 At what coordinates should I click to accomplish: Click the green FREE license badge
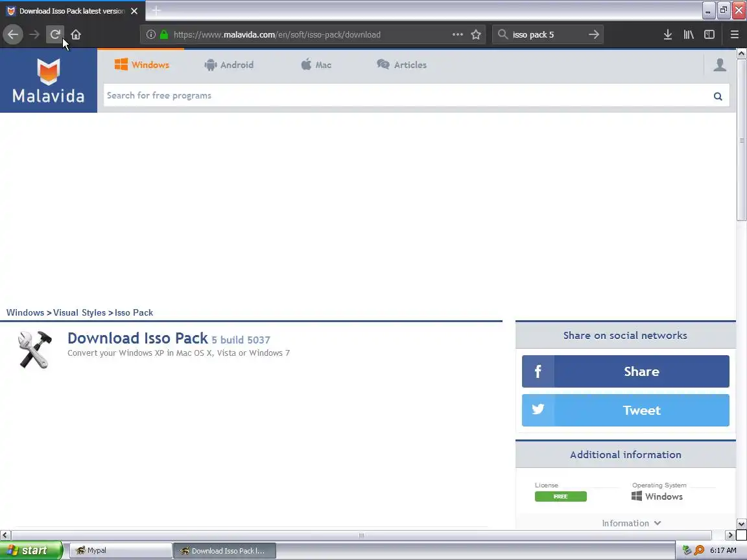tap(561, 496)
